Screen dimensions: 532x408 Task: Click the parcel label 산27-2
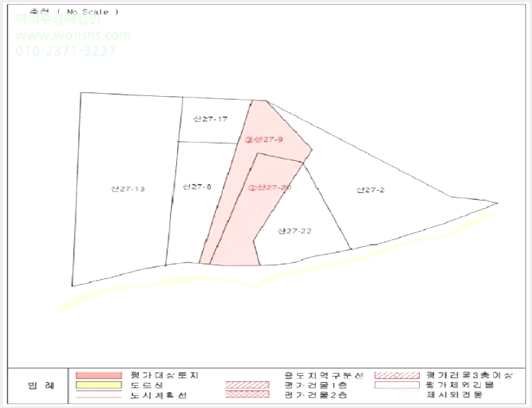[370, 190]
